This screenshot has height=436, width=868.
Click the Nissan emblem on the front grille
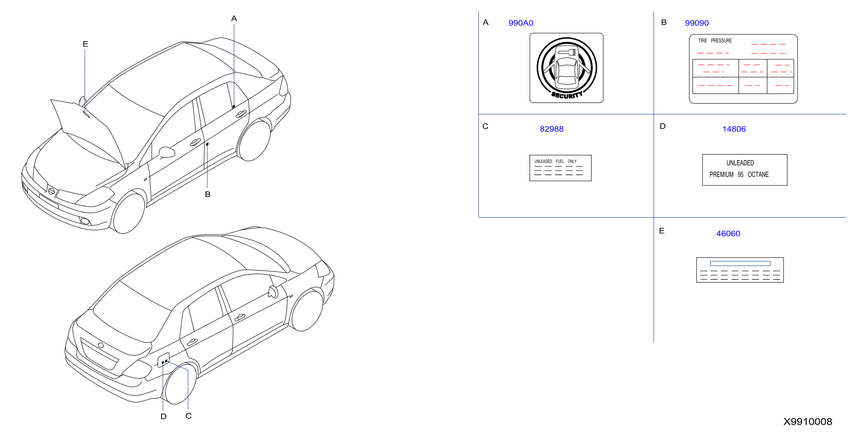pos(51,191)
